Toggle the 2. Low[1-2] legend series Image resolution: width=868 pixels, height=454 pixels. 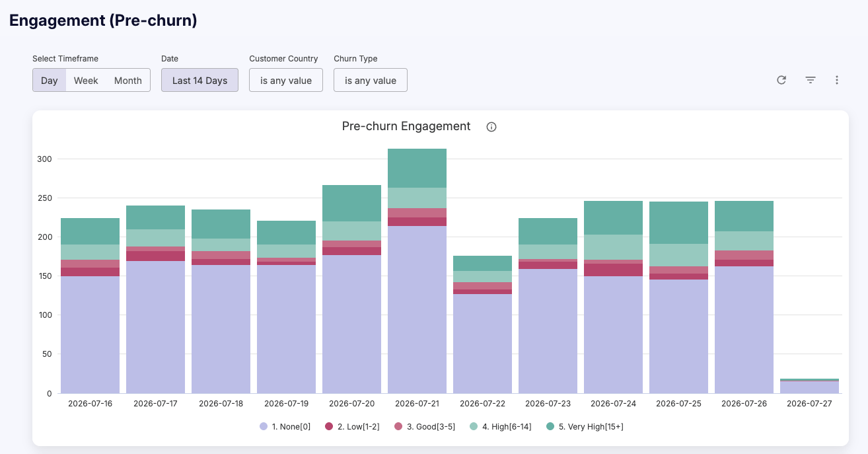352,427
